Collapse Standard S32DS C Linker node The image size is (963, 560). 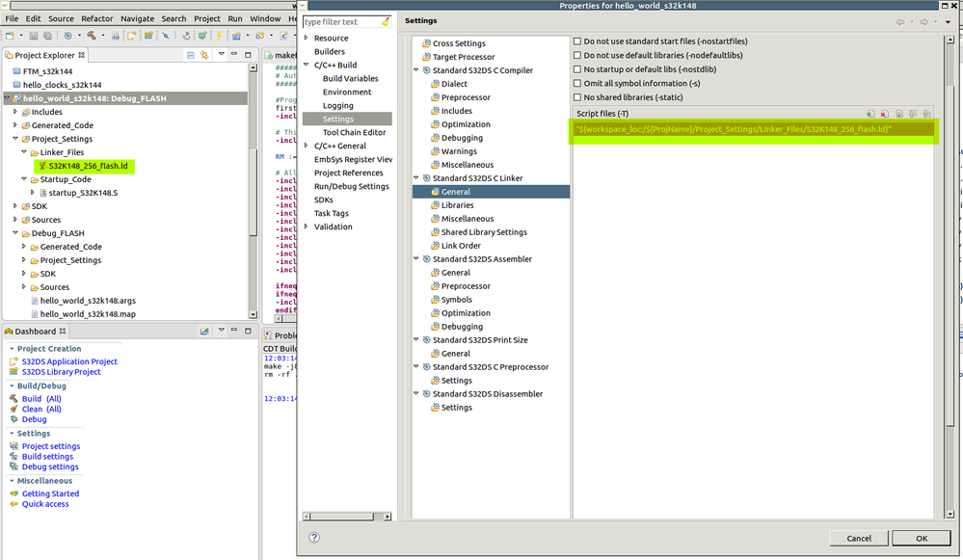pos(415,178)
